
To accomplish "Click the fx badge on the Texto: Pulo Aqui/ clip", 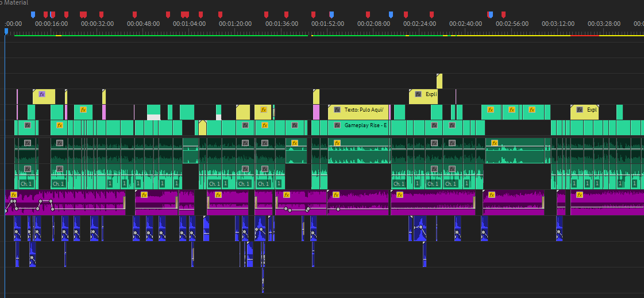I will click(337, 110).
